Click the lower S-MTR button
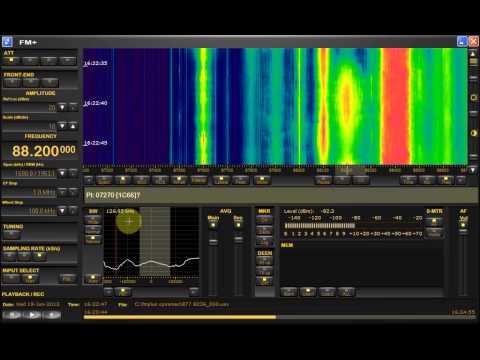 coord(434,233)
